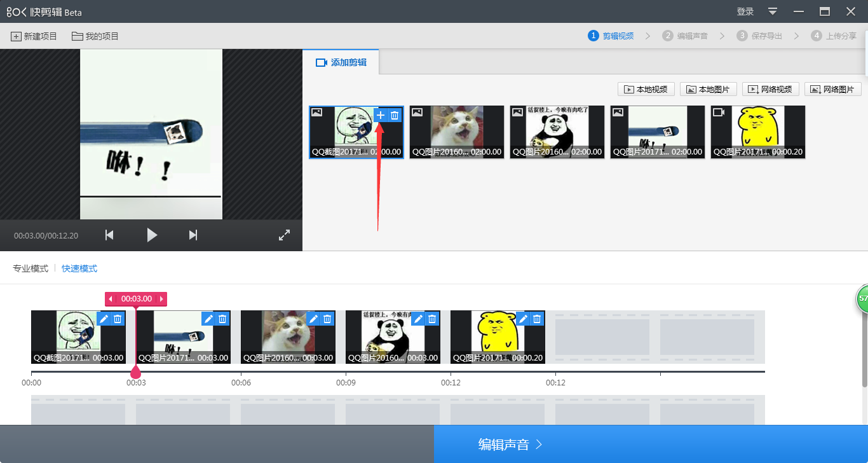The image size is (868, 463).
Task: Jump to the previous clip in preview
Action: (x=109, y=235)
